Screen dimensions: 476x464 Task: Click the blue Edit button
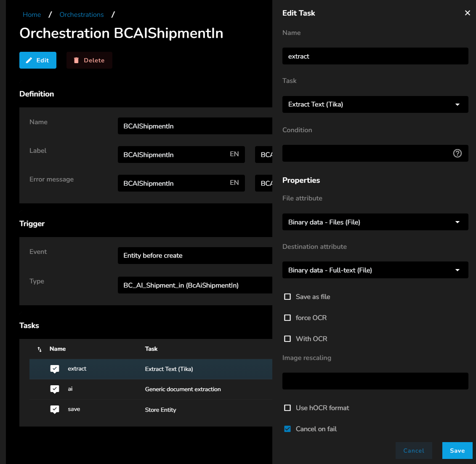tap(38, 60)
